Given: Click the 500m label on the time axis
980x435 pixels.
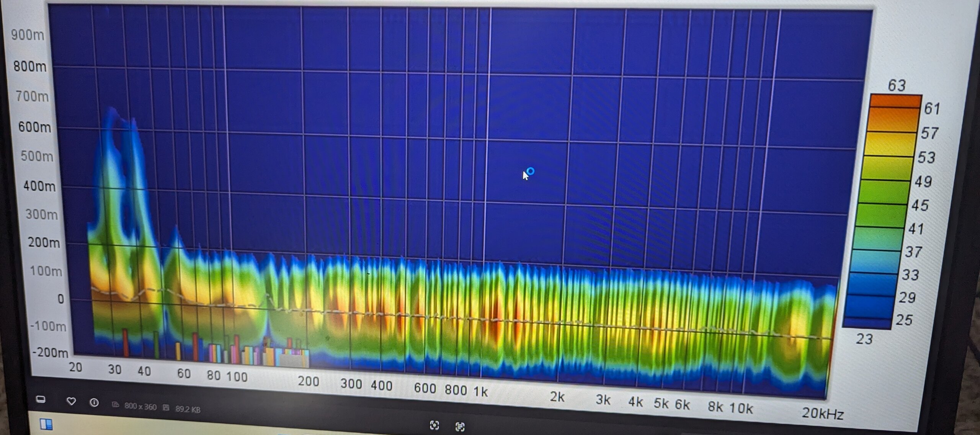Looking at the screenshot, I should click(37, 156).
